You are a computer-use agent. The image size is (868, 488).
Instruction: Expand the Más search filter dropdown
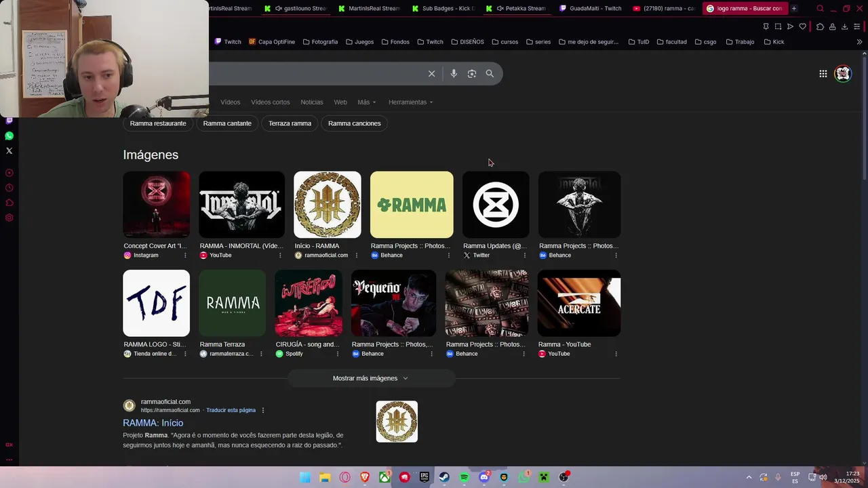pyautogui.click(x=367, y=102)
